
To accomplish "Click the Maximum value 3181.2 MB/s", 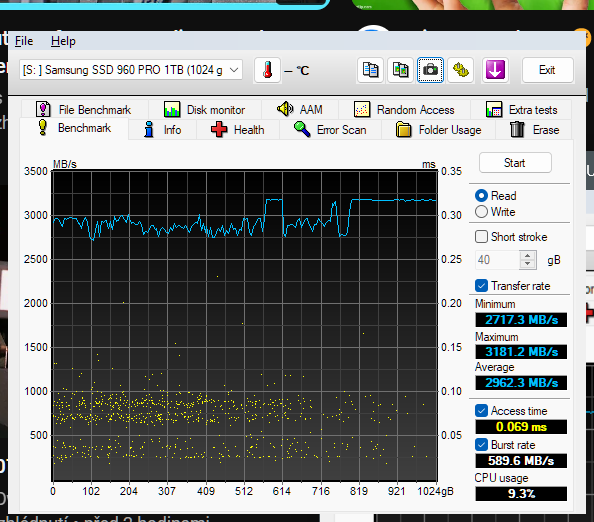I will coord(521,352).
